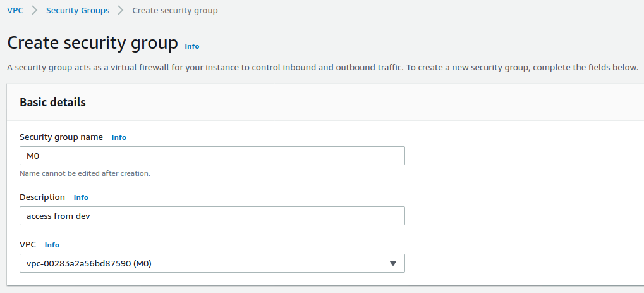The width and height of the screenshot is (644, 293).
Task: Click the 'Create security group' page heading
Action: coord(92,43)
